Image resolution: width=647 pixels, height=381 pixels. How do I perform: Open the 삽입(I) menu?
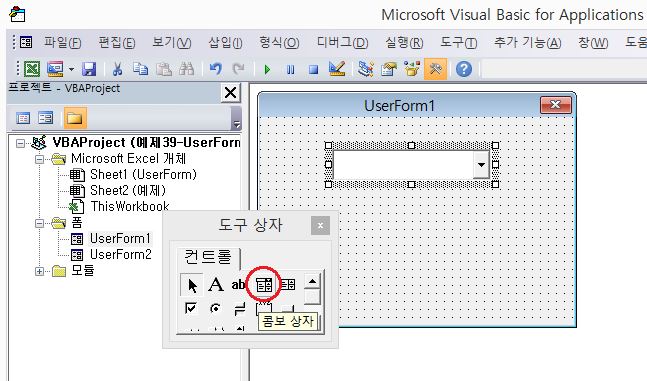point(225,43)
